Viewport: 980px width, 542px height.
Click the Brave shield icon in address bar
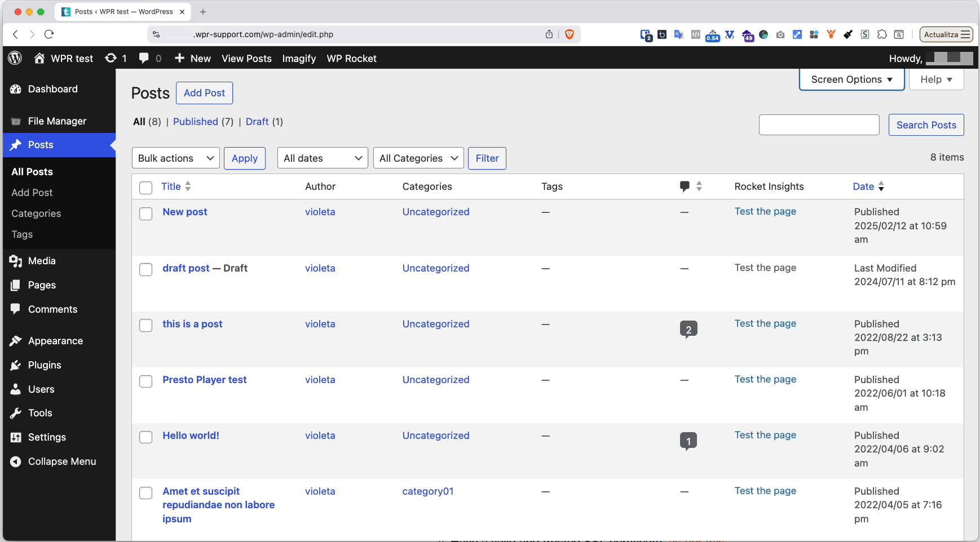(x=570, y=34)
